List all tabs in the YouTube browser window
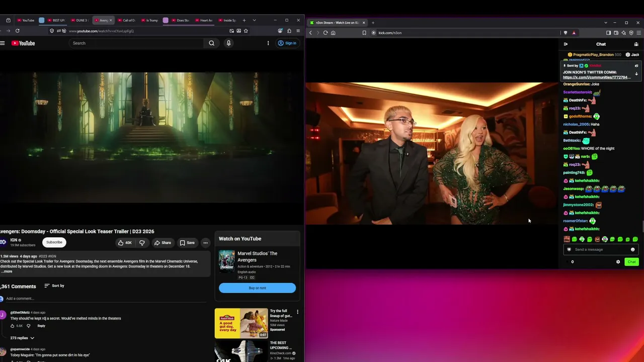This screenshot has width=644, height=362. [x=254, y=20]
